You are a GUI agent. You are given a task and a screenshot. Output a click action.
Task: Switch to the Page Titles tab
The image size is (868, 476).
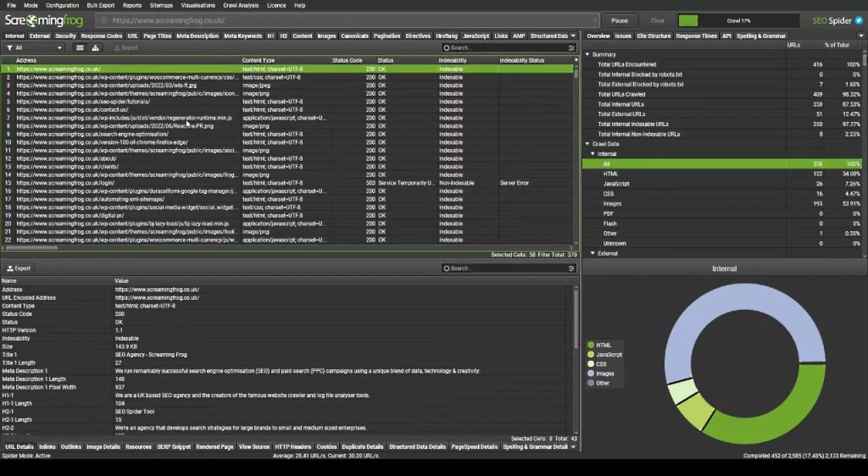[x=157, y=36]
